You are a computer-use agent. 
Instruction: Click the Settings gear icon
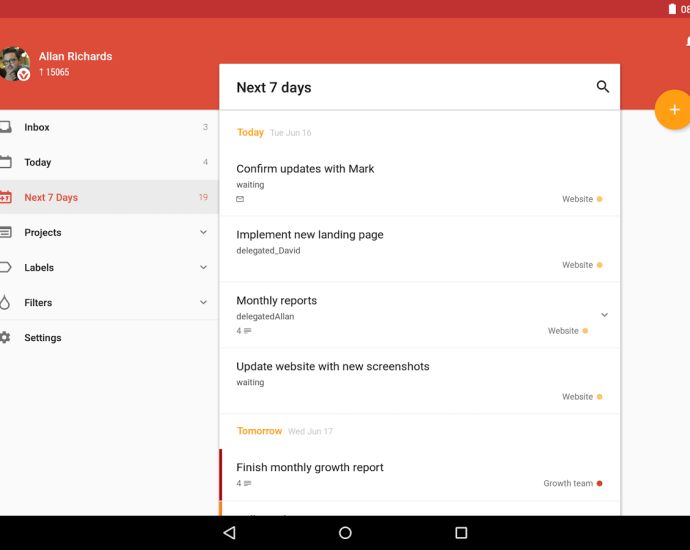[5, 337]
